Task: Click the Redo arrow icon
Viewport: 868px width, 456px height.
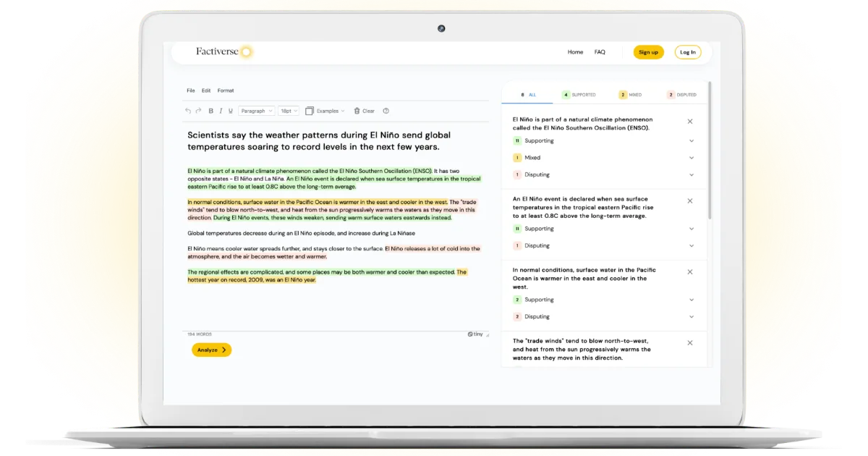Action: (x=198, y=111)
